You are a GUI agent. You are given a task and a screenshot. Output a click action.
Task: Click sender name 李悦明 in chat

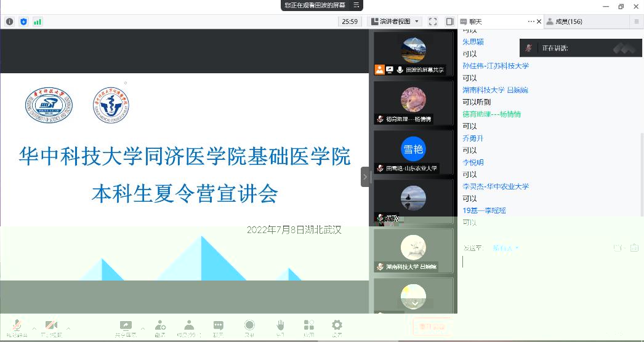(x=473, y=162)
